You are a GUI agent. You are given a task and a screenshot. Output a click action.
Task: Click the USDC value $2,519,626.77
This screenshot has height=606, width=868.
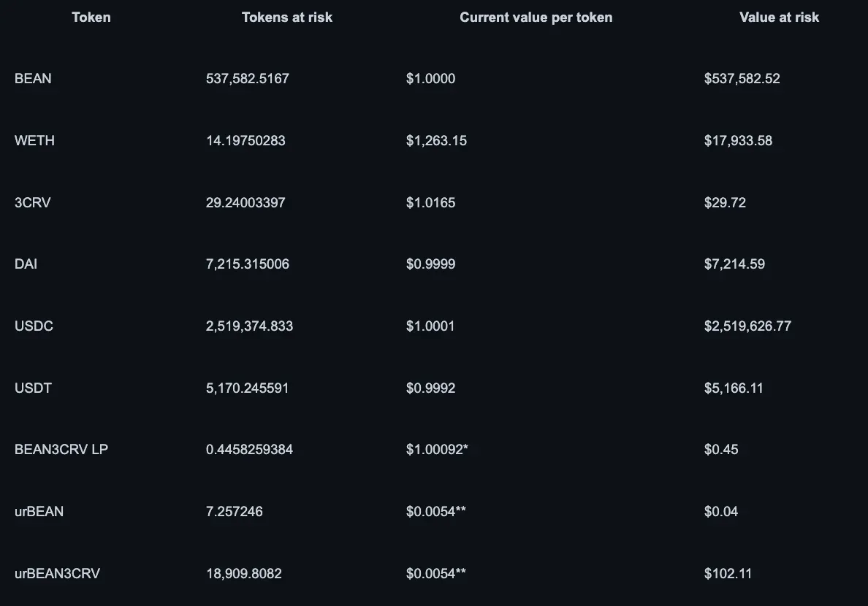(x=747, y=326)
